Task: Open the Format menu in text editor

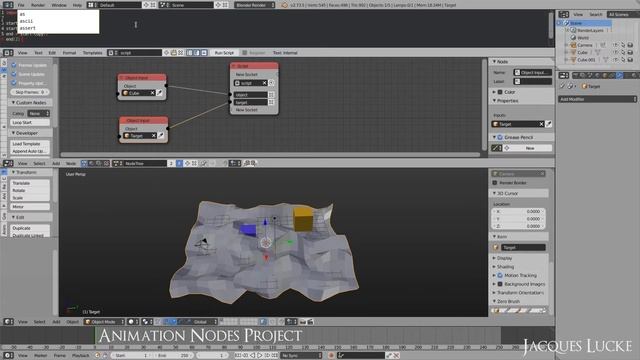Action: tap(69, 53)
